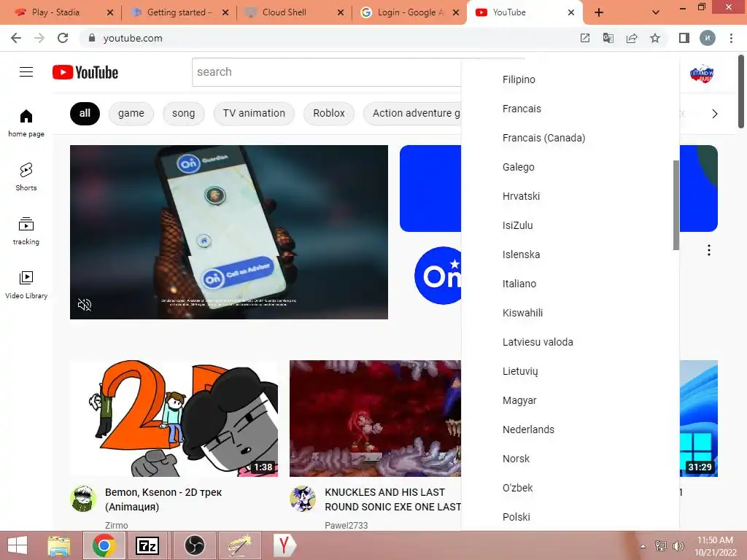Focus the YouTube search field
This screenshot has width=747, height=560.
point(327,72)
